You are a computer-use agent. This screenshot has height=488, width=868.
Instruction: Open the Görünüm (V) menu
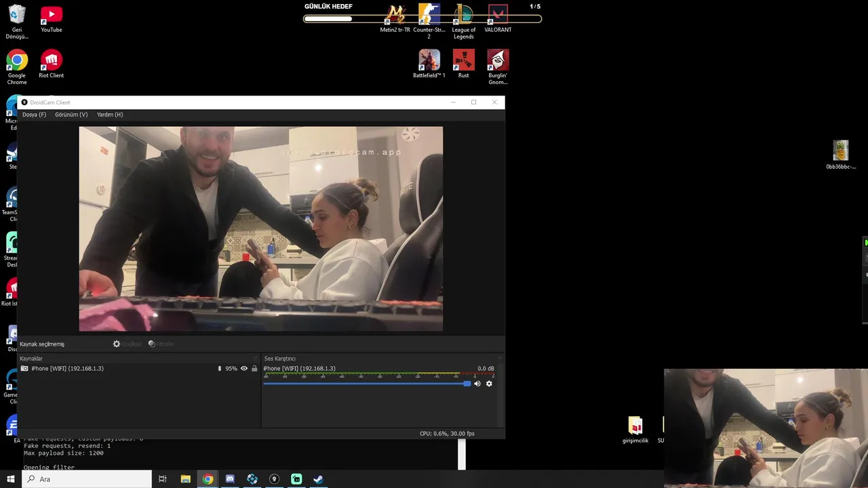[x=71, y=115]
